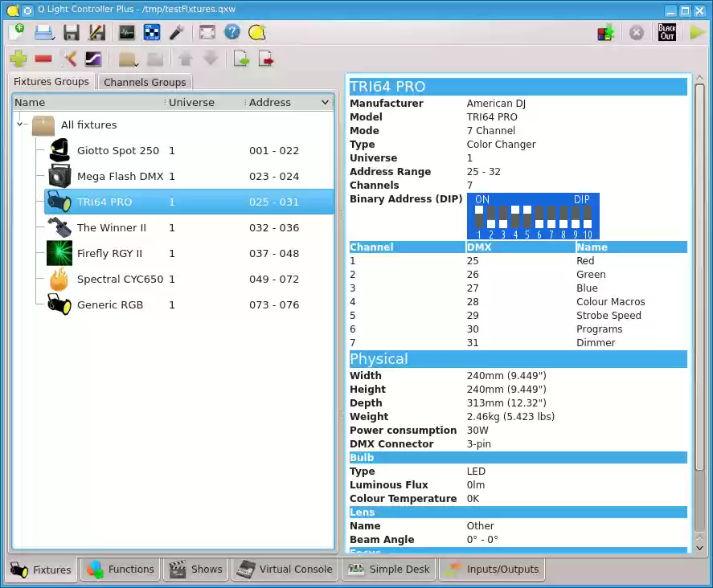Viewport: 713px width, 588px height.
Task: Switch to the Channels Groups tab
Action: coord(145,81)
